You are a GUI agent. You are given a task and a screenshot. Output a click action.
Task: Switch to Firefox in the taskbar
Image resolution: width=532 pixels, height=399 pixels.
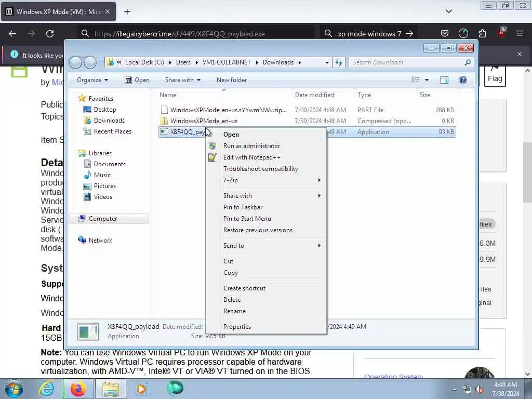pyautogui.click(x=78, y=389)
